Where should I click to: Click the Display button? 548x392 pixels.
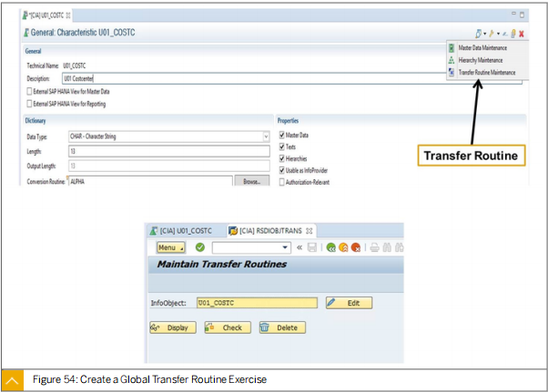[173, 327]
